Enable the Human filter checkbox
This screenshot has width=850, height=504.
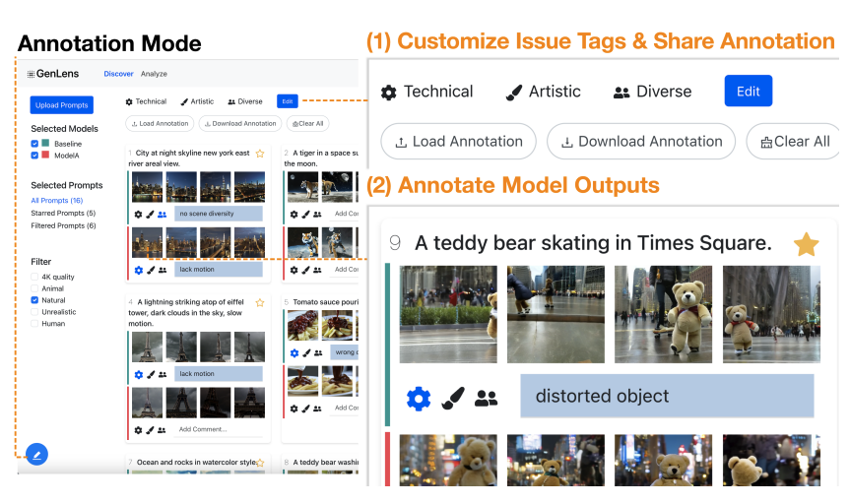[x=34, y=324]
